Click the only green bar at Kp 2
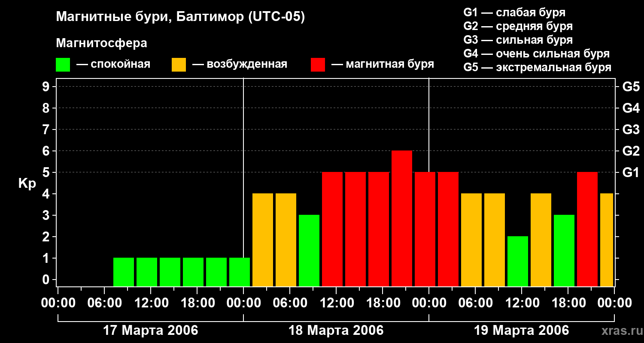Screen dimensions: 644x343 [x=518, y=261]
